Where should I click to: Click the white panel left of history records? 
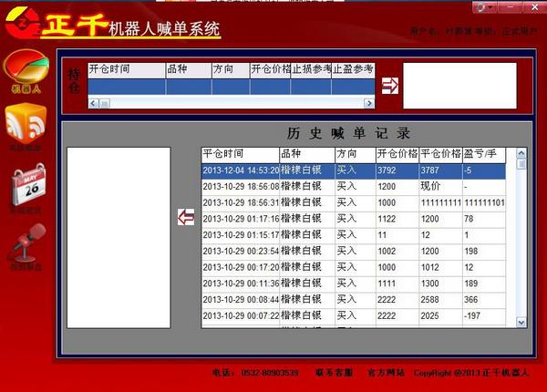[x=119, y=238]
